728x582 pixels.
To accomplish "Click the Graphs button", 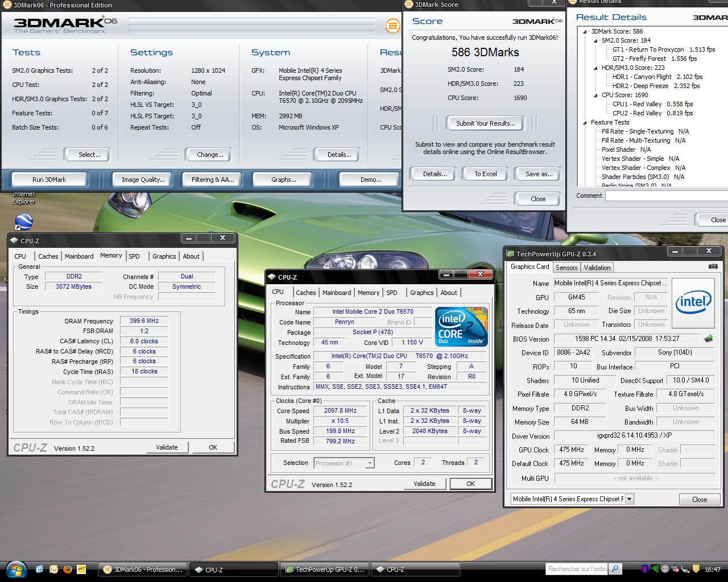I will 284,180.
